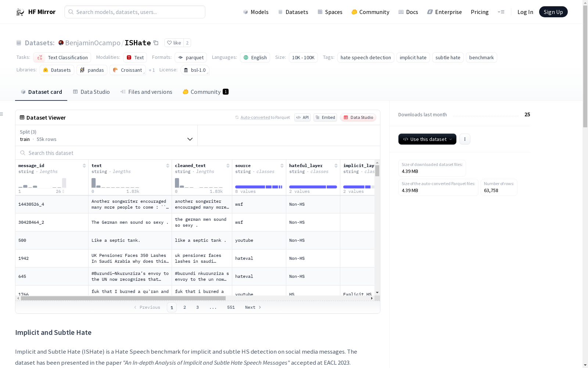Click the subtle hate tag

pyautogui.click(x=448, y=57)
